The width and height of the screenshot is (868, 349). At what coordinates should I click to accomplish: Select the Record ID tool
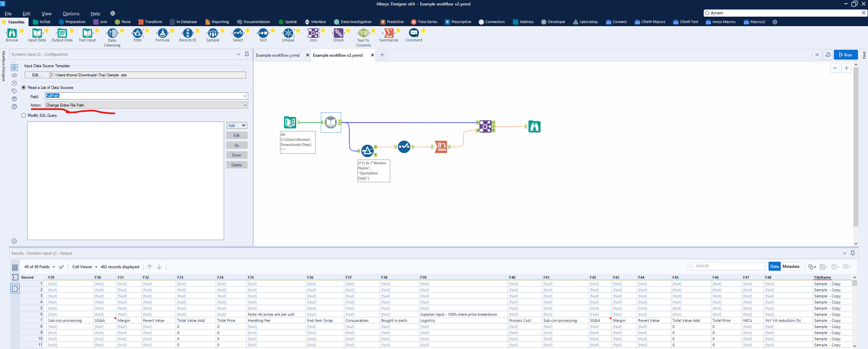point(187,34)
